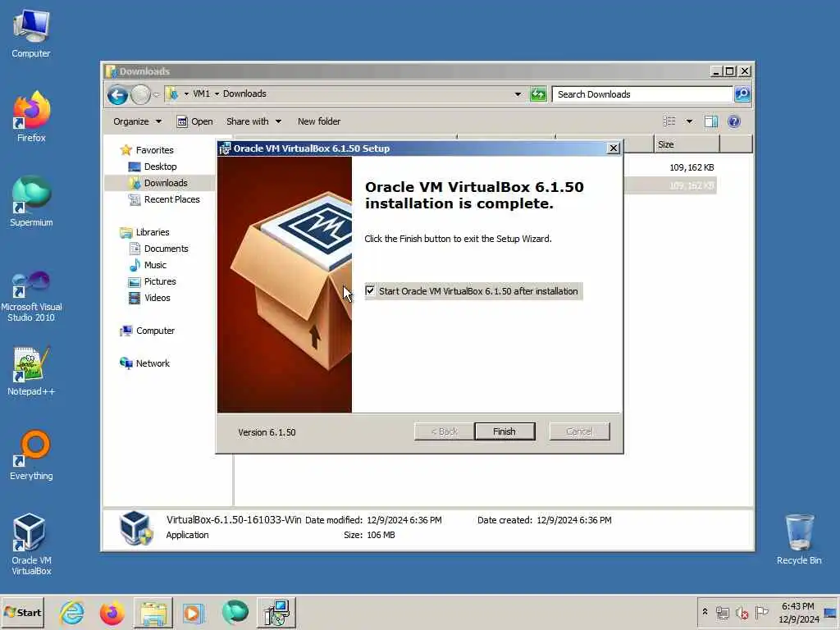Viewport: 840px width, 630px height.
Task: Switch to the VirtualBox installer taskbar button
Action: click(276, 612)
